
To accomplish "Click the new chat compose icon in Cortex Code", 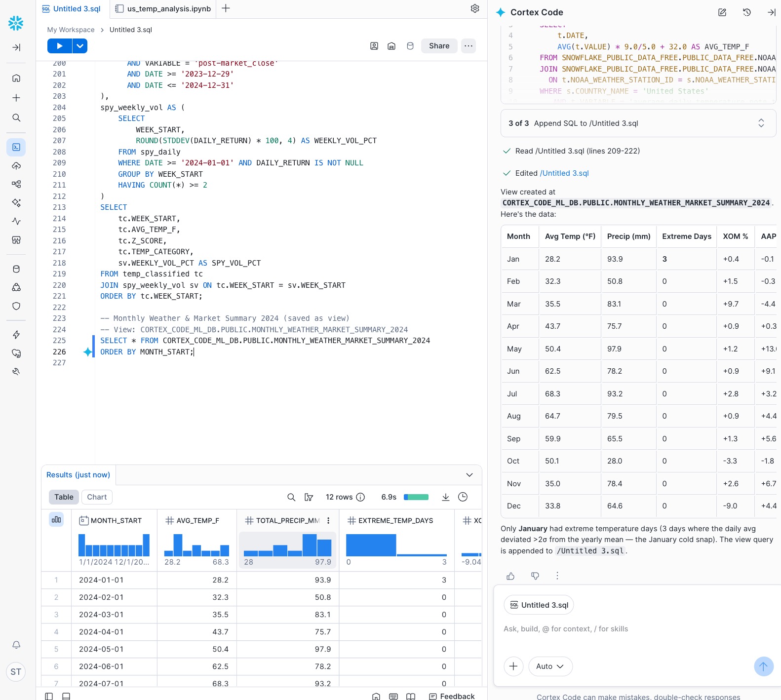I will coord(722,12).
